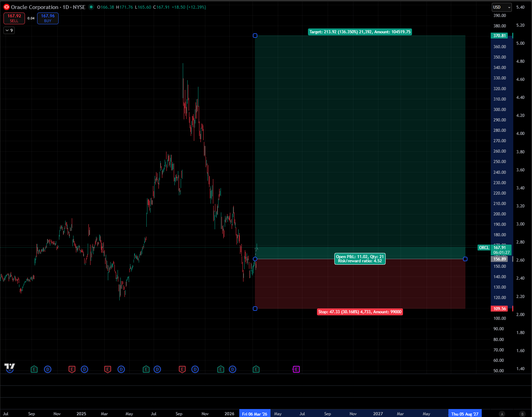The width and height of the screenshot is (532, 417).
Task: Click the 0.04 spread value
Action: point(31,18)
